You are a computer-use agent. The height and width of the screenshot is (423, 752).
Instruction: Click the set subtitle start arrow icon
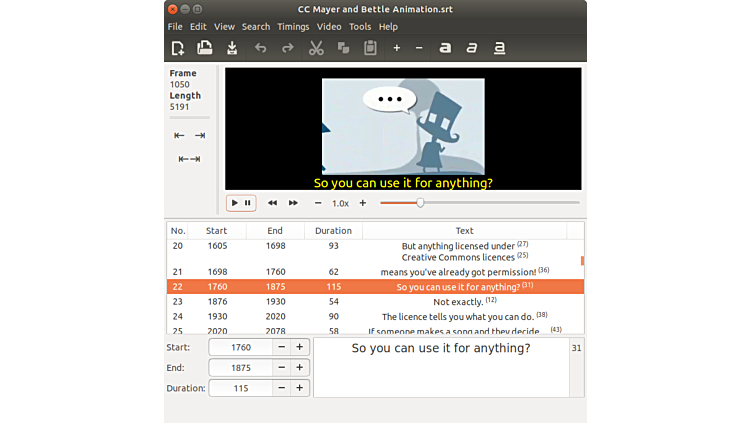(x=179, y=136)
